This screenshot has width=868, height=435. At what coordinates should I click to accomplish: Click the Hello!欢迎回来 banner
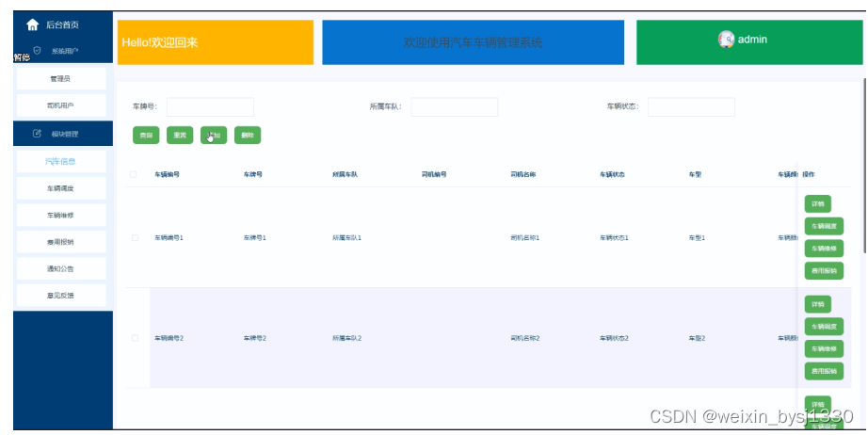(216, 42)
